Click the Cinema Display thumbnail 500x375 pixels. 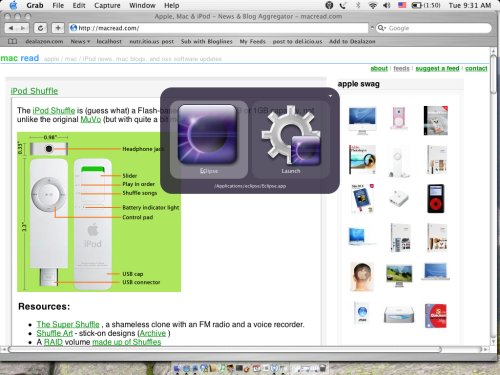pyautogui.click(x=399, y=276)
